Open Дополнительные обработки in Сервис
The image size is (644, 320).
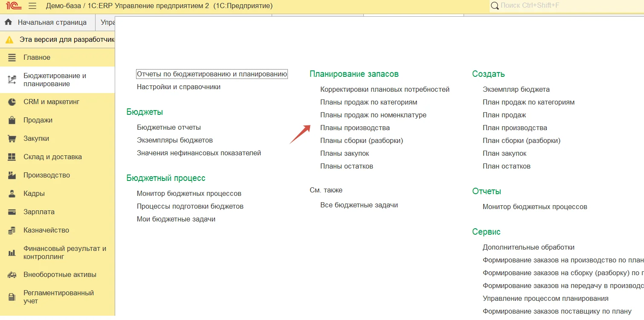click(528, 247)
